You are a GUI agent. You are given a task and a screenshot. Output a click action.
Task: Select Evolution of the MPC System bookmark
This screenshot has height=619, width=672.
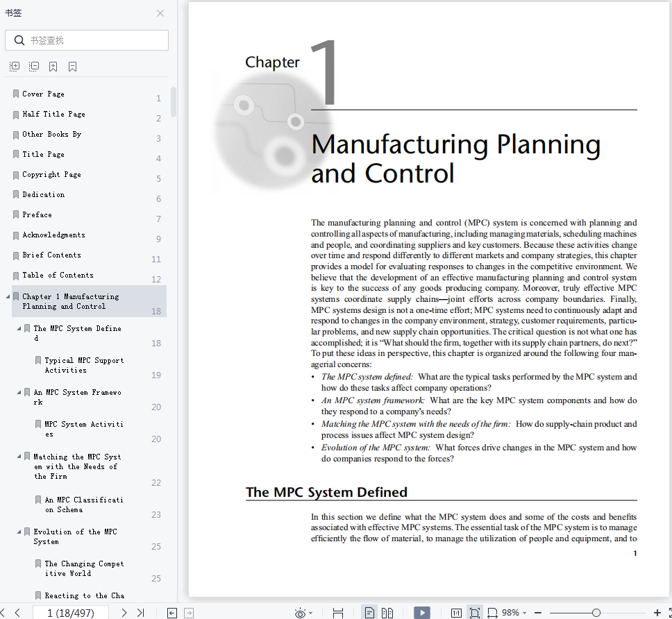[75, 536]
